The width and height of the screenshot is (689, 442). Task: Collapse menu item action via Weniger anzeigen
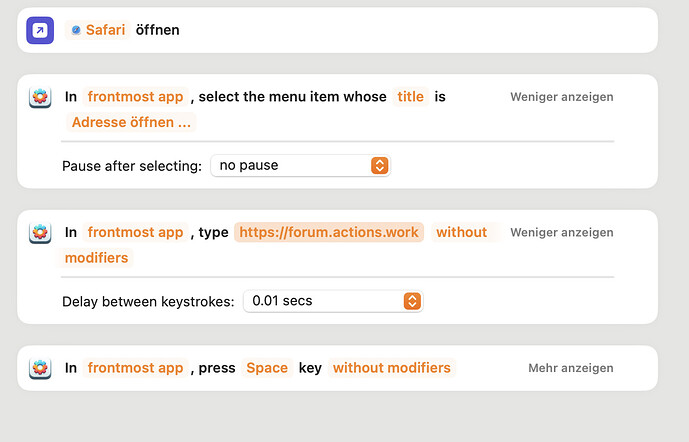[x=561, y=97]
